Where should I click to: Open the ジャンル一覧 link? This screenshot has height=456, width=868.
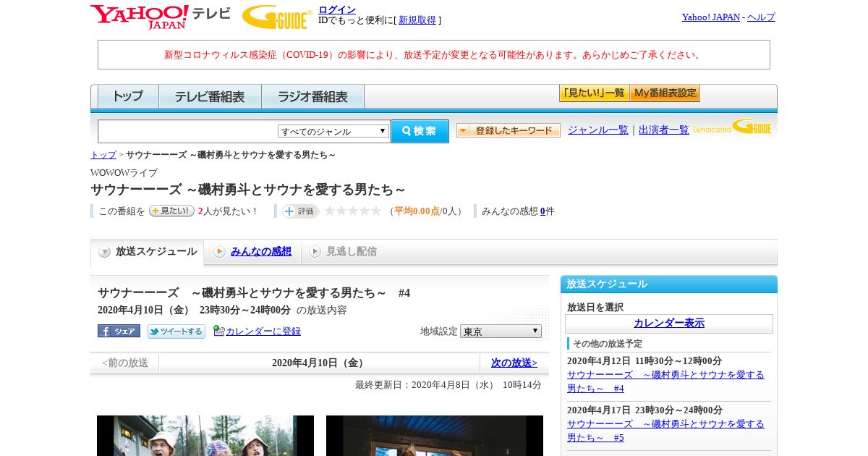click(598, 130)
